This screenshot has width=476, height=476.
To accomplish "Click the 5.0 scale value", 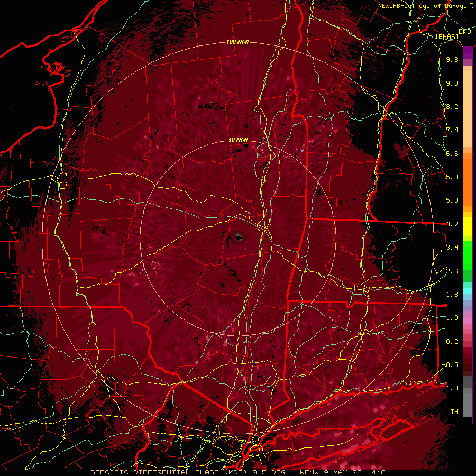I will point(452,200).
